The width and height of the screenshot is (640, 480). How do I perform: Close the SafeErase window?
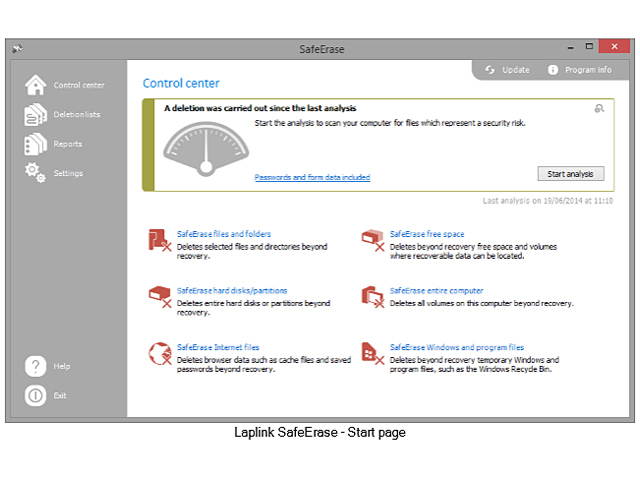coord(614,47)
